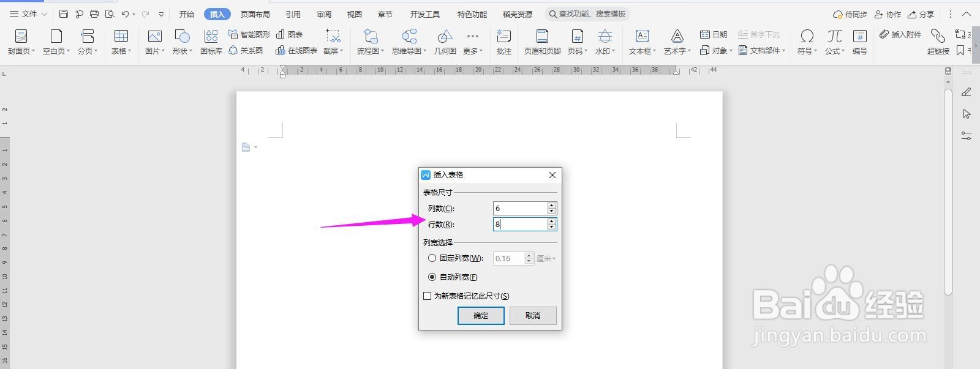Screen dimensions: 980x369
Task: Click the Watermark (水印) icon
Action: tap(605, 37)
